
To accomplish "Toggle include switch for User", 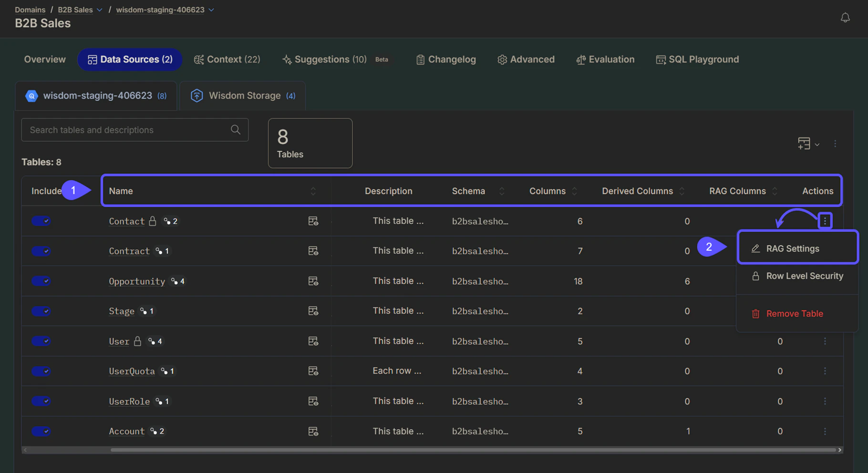I will click(x=41, y=341).
